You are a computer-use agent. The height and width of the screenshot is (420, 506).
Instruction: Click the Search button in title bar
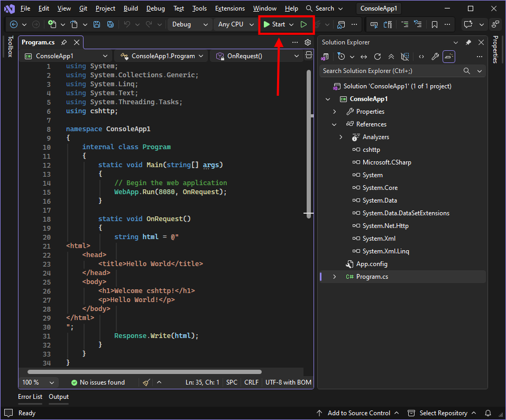[324, 8]
